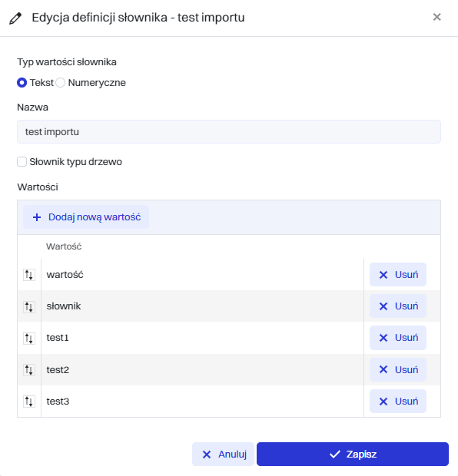Screen dimensions: 458x476
Task: Delete test2 using its Usuń button
Action: (x=398, y=370)
